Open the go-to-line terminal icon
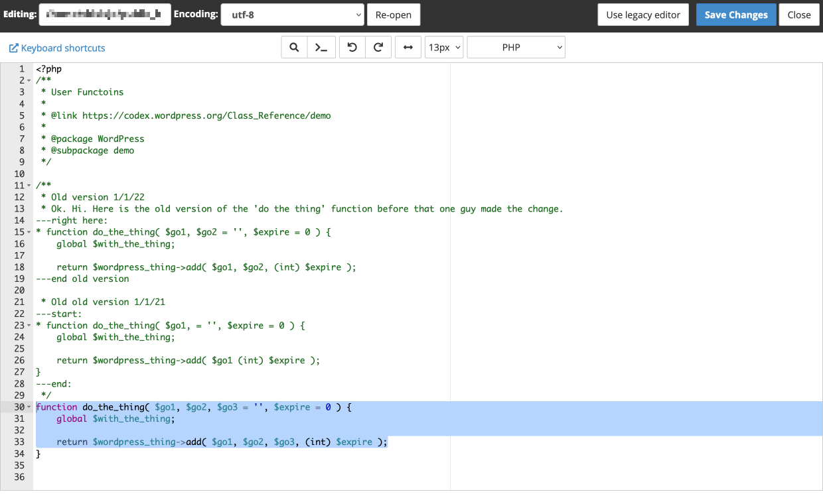Viewport: 823px width, 504px height. click(x=321, y=48)
